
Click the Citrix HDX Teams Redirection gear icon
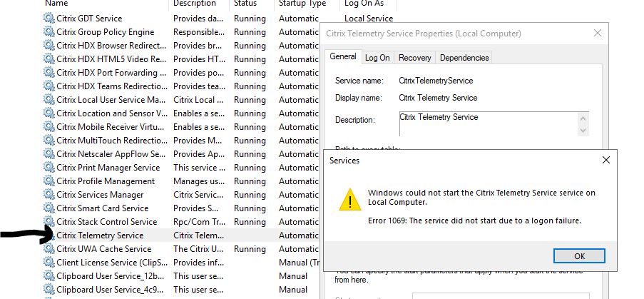pos(49,86)
